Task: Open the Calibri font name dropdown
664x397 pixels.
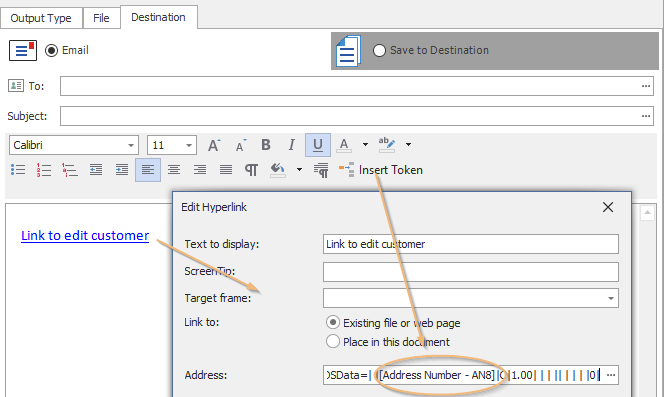Action: click(x=131, y=145)
